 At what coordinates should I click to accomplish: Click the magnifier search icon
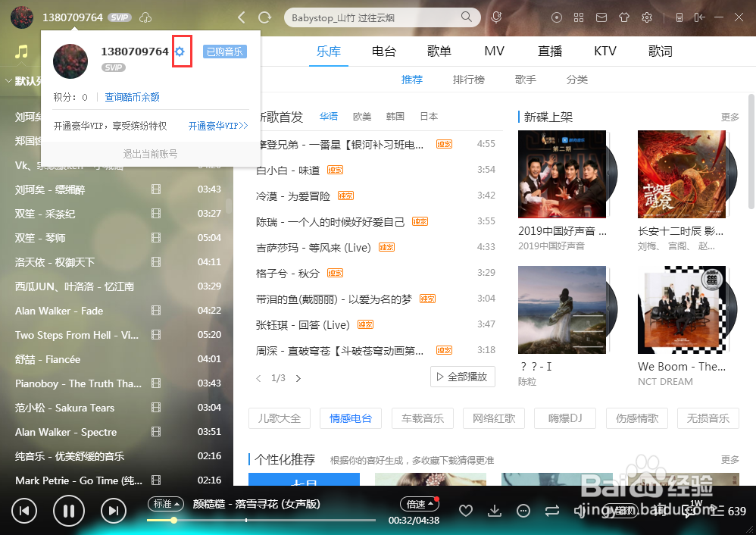click(x=466, y=17)
